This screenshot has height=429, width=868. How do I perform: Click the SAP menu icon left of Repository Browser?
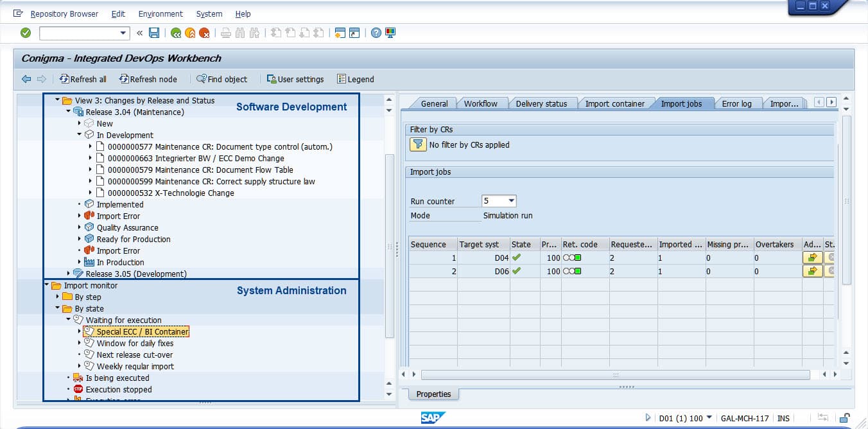pos(18,13)
